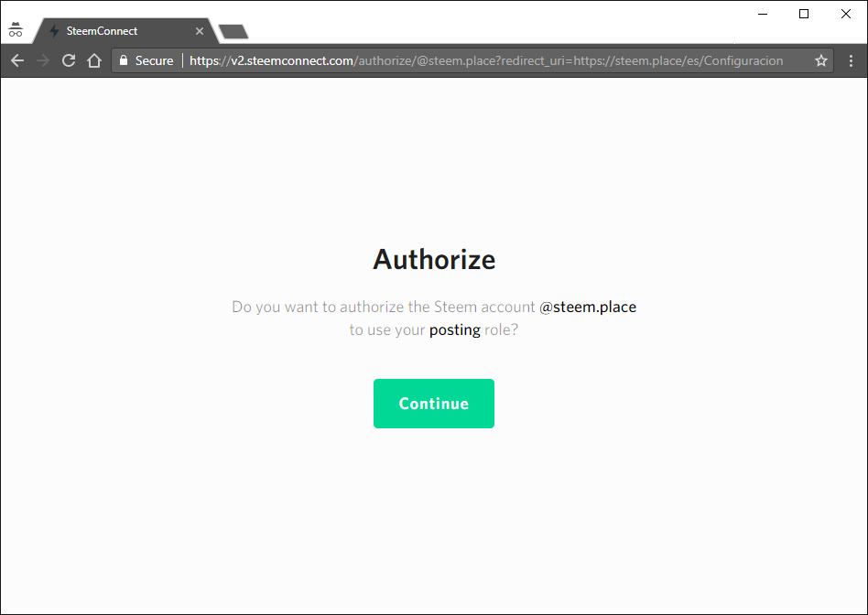The image size is (868, 615).
Task: Bookmark this page with the star icon
Action: [821, 60]
